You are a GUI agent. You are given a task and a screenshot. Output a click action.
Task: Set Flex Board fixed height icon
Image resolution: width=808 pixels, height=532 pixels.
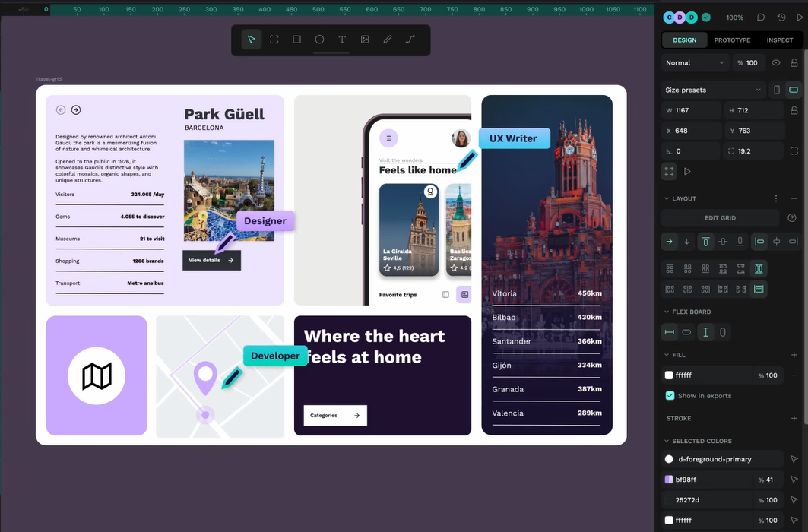tap(705, 333)
